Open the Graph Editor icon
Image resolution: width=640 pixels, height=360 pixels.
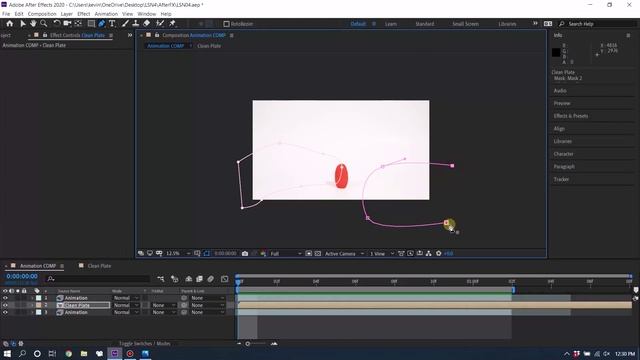click(x=224, y=279)
